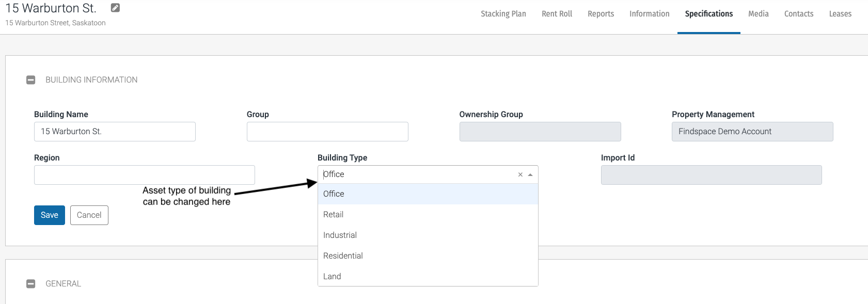Open the Stacking Plan tab
Image resolution: width=868 pixels, height=304 pixels.
503,14
